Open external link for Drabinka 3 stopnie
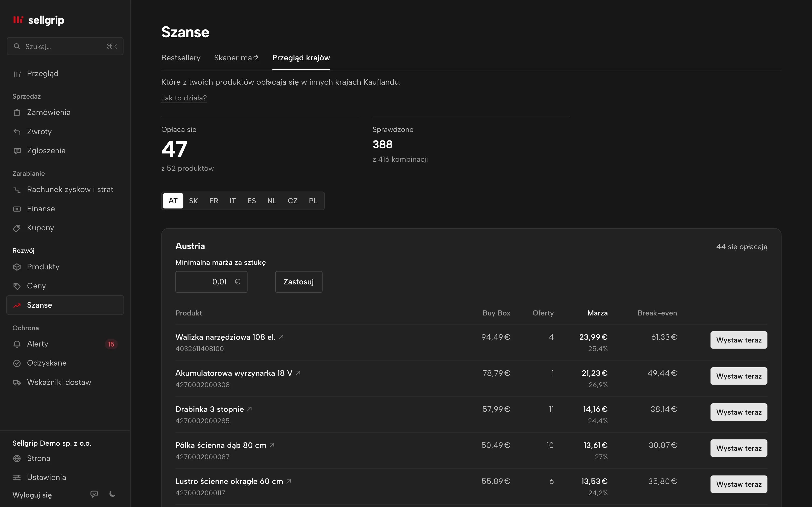Screen dimensions: 812x507 point(249,409)
